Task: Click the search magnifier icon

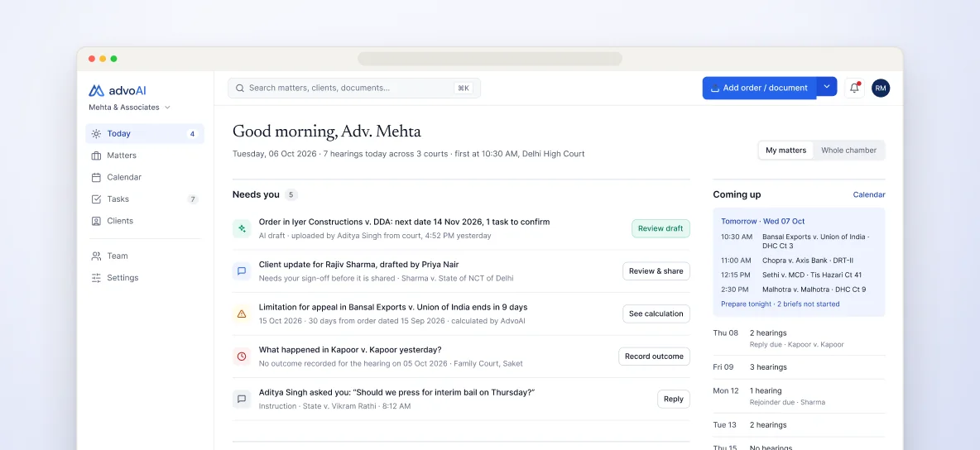Action: coord(240,89)
